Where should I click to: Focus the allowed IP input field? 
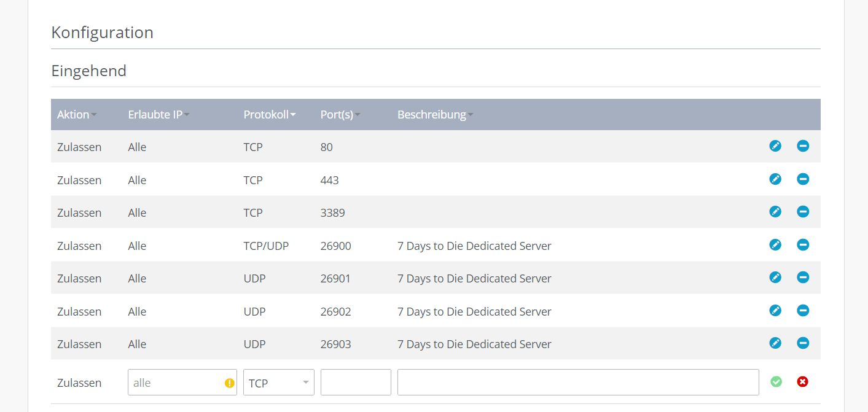(182, 382)
